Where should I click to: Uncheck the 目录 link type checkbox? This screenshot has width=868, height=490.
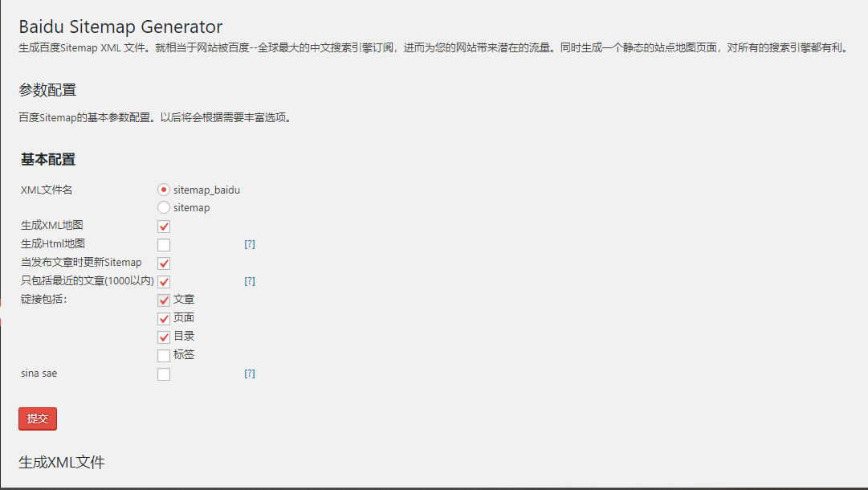pyautogui.click(x=164, y=337)
